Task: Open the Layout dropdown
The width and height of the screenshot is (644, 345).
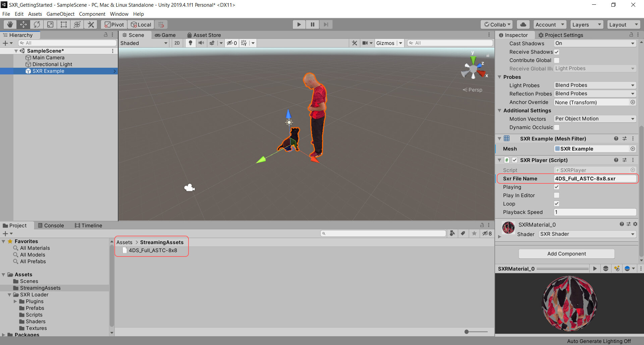Action: tap(623, 24)
